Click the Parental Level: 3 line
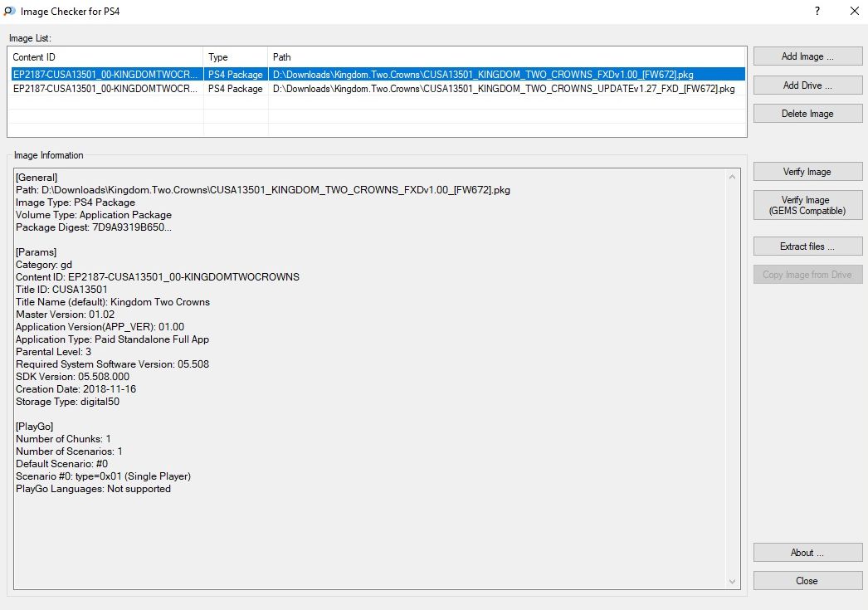Viewport: 868px width, 610px height. pos(54,352)
